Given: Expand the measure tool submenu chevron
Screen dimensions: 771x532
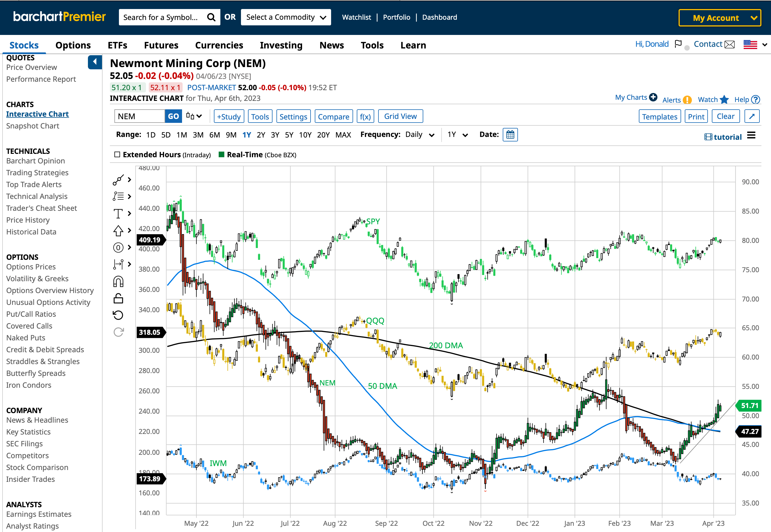Looking at the screenshot, I should (129, 264).
